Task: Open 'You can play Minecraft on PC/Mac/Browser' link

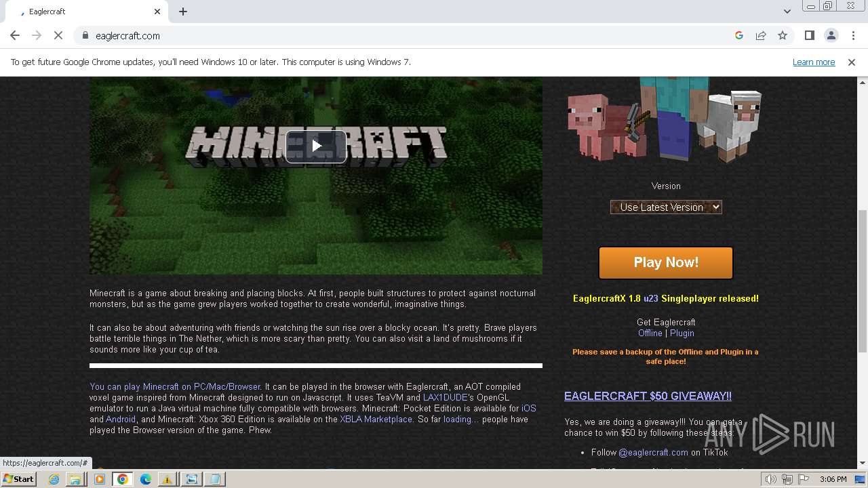Action: (x=175, y=386)
